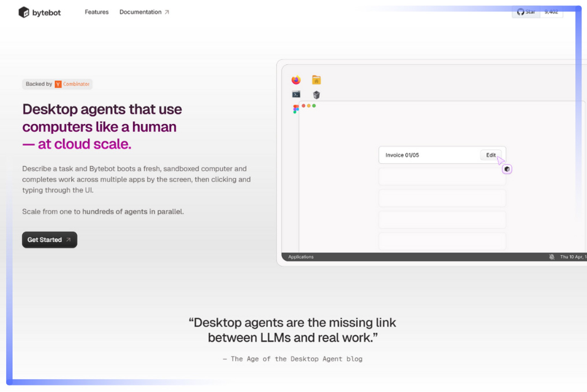
Task: Open the Applications menu in taskbar
Action: [301, 257]
